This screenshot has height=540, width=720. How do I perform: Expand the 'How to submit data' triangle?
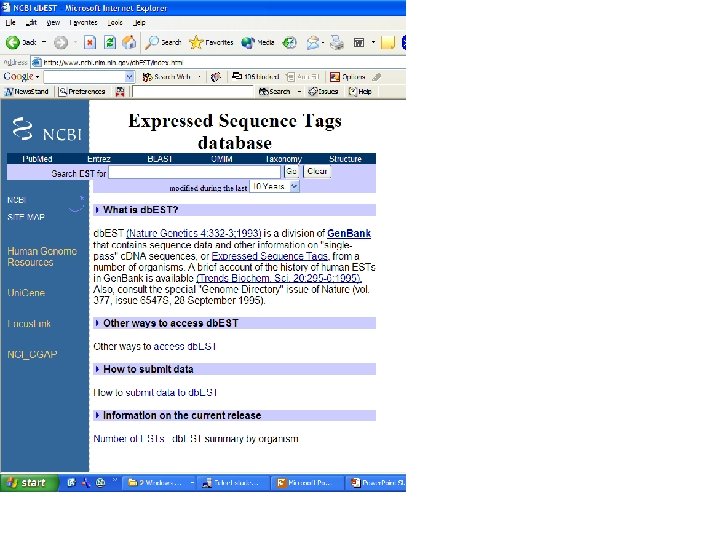pos(97,369)
